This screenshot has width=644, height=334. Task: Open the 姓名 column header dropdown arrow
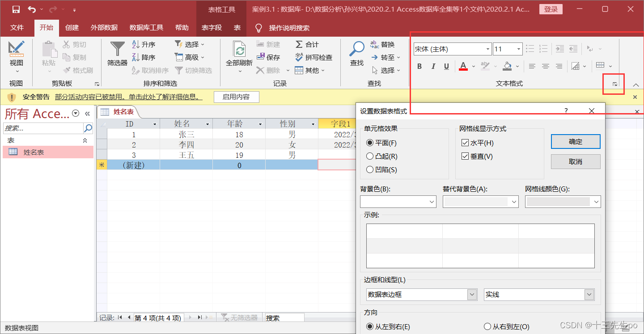click(x=208, y=124)
